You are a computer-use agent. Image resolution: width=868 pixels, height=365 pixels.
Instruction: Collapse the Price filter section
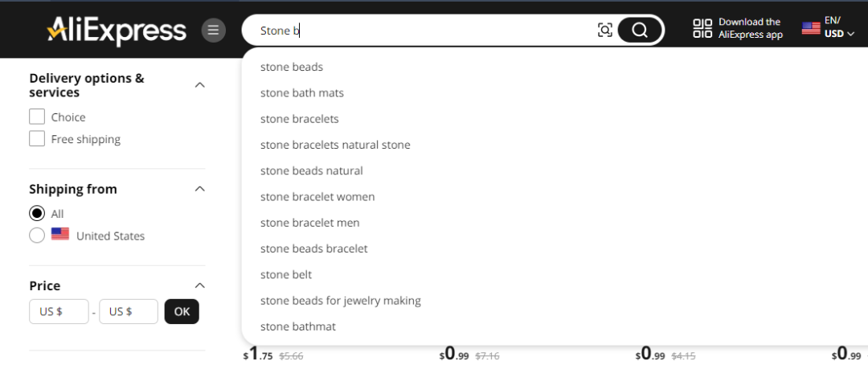tap(200, 285)
